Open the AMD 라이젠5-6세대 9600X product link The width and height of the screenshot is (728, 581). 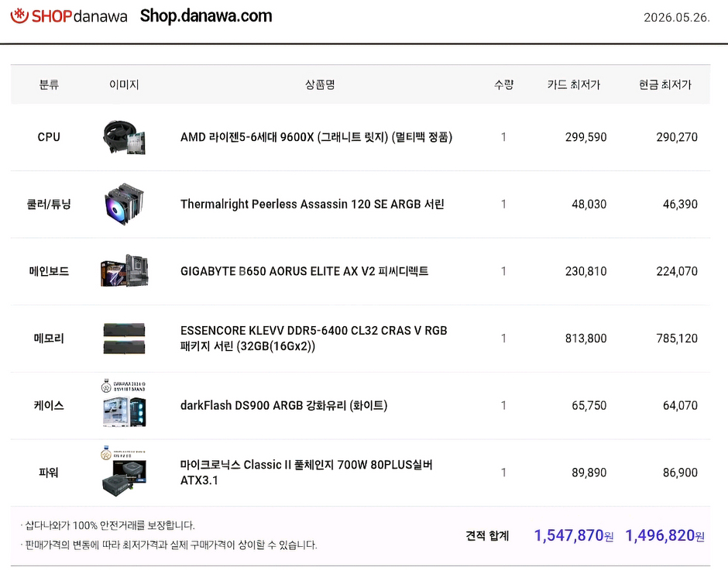(x=316, y=137)
